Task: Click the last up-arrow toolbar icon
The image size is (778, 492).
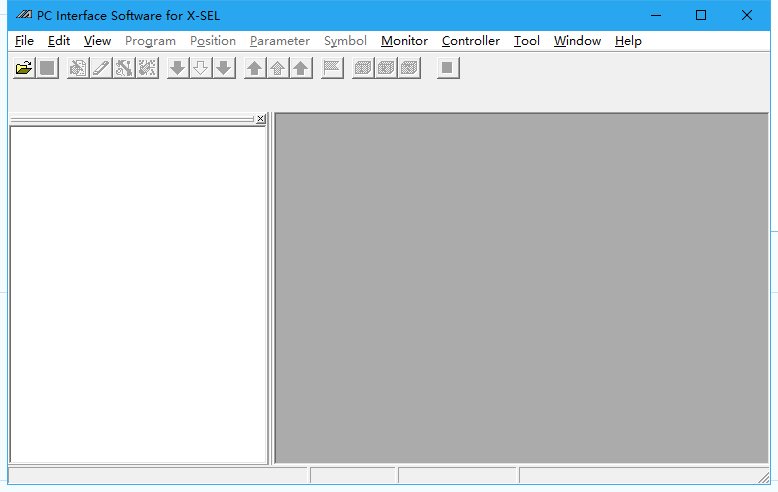Action: (x=301, y=68)
